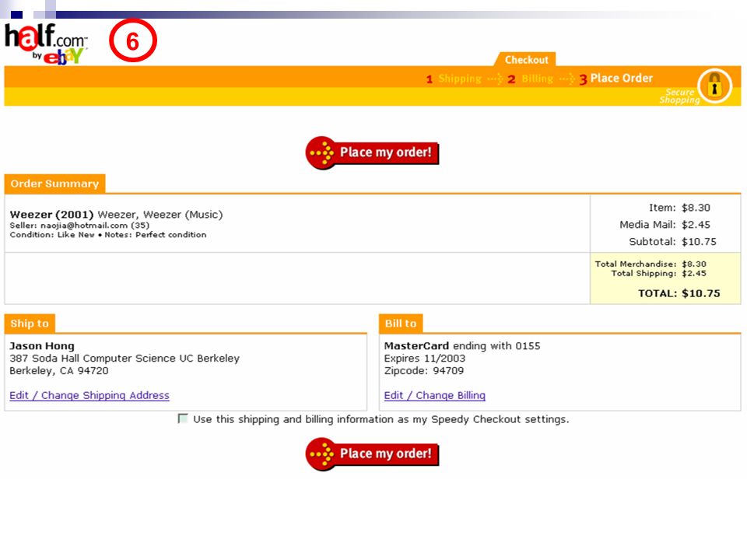Click the recipient name Jason Hong
Viewport: 747px width, 560px height.
point(42,345)
